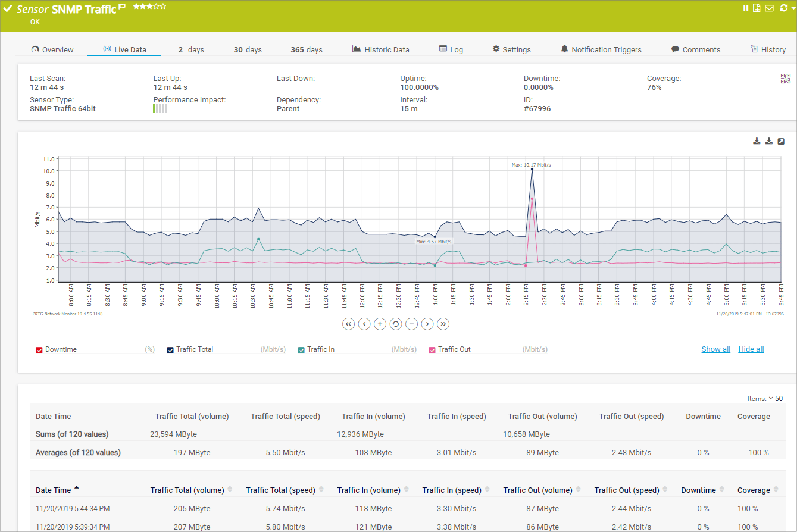Open the graph in a new window

click(780, 141)
